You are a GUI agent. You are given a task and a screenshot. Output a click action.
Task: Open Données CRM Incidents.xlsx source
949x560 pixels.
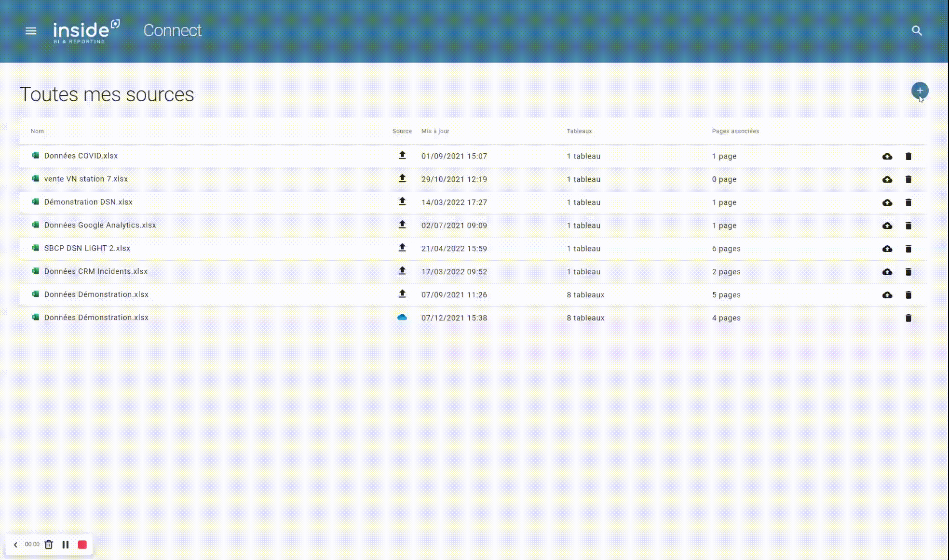[x=96, y=271]
